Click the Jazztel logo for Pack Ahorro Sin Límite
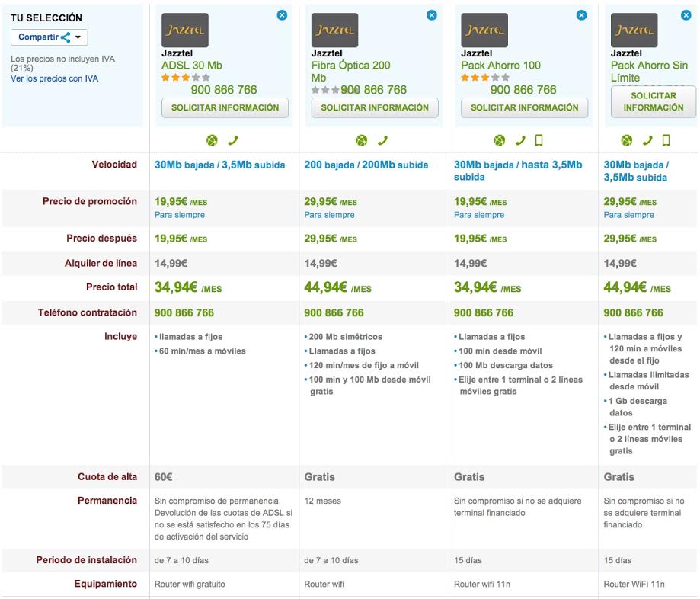Image resolution: width=700 pixels, height=599 pixels. pyautogui.click(x=634, y=30)
